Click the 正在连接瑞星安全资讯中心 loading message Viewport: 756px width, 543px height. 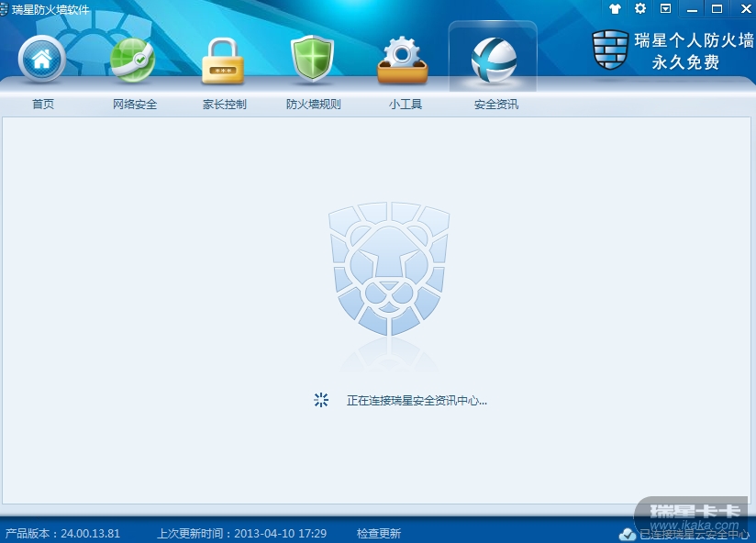pos(417,401)
